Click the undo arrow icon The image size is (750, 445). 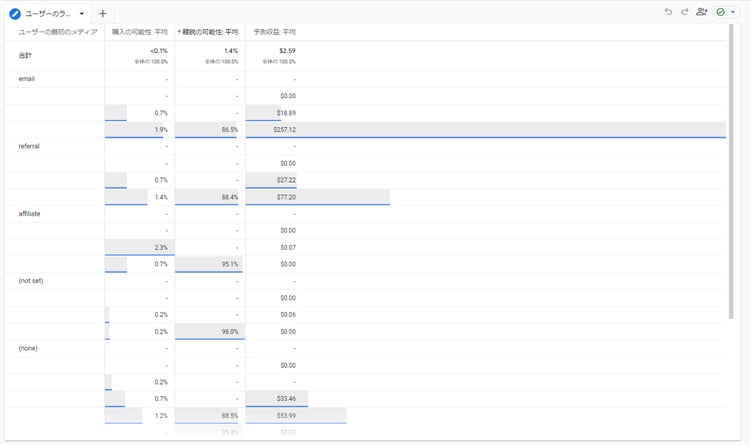click(x=668, y=12)
